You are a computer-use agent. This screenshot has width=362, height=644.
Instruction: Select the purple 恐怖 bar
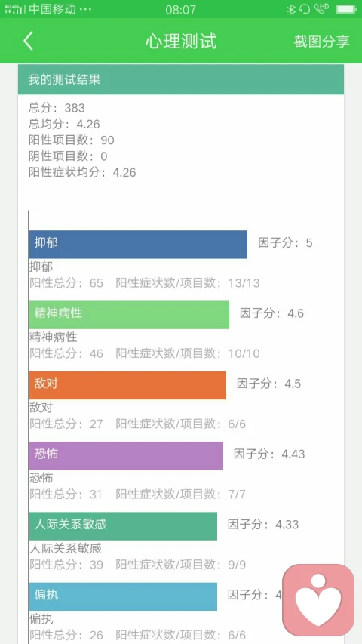point(126,455)
